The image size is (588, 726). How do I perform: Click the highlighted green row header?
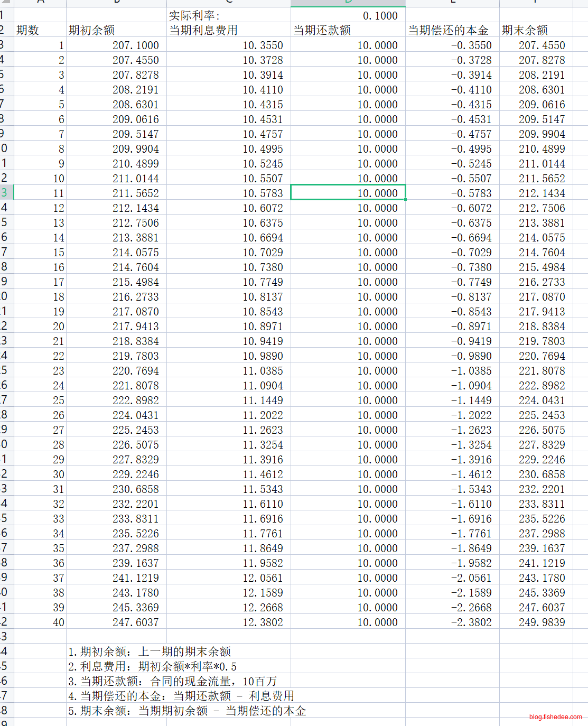pyautogui.click(x=5, y=193)
